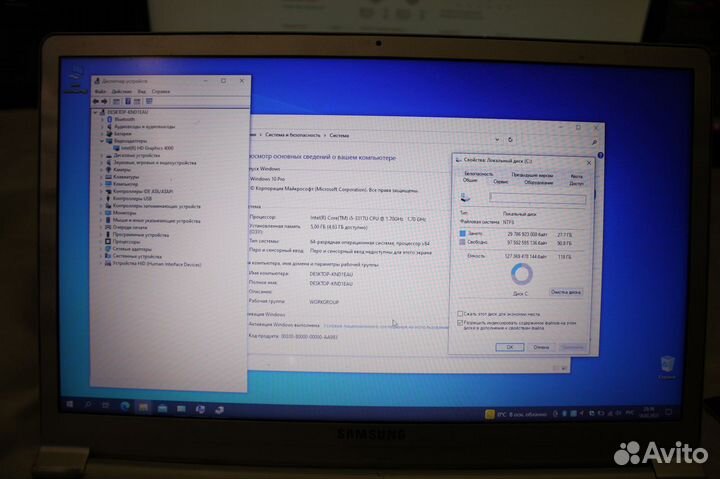Viewport: 720px width, 479px height.
Task: Collapse the Видеоадаптеры node
Action: pyautogui.click(x=102, y=141)
